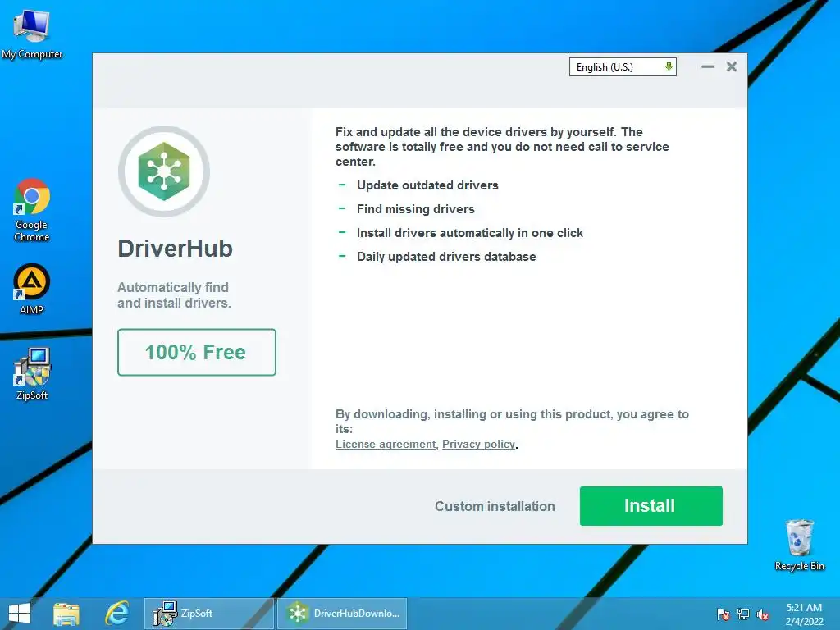This screenshot has height=630, width=840.
Task: Click the green Install button
Action: click(651, 505)
